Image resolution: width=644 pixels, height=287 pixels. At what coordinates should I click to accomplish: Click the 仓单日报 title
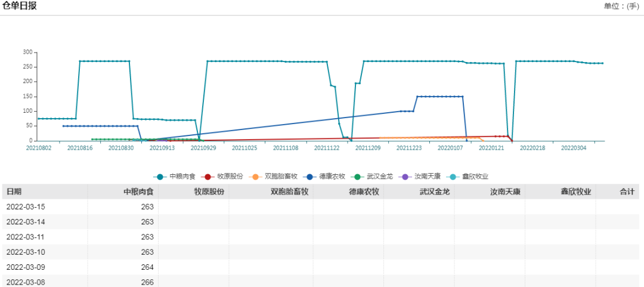coord(20,6)
